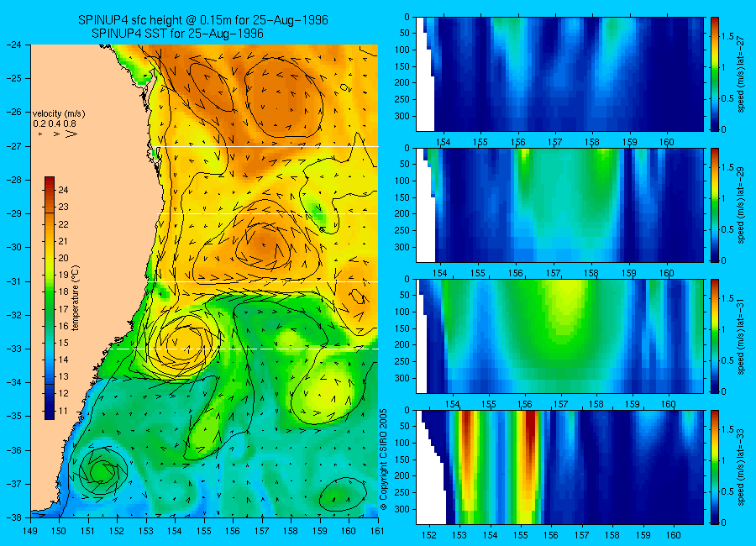Click the speed color bar for lat=-31
The height and width of the screenshot is (546, 756).
coord(715,336)
